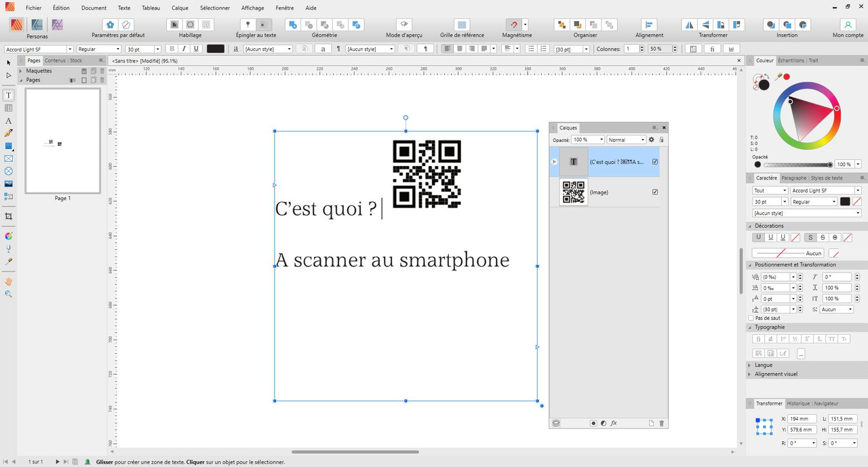Center-align text using the toolbar icon

click(x=460, y=49)
